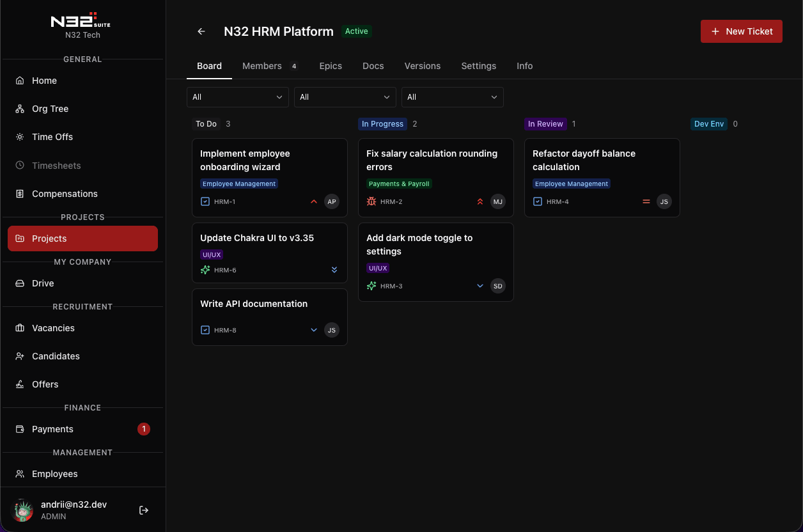Screen dimensions: 803x532
Task: Click the Drive icon in sidebar
Action: pos(20,283)
